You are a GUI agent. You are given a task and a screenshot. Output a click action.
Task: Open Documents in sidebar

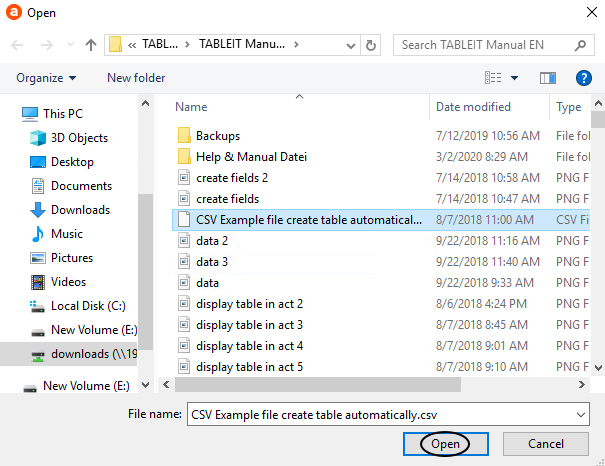71,186
